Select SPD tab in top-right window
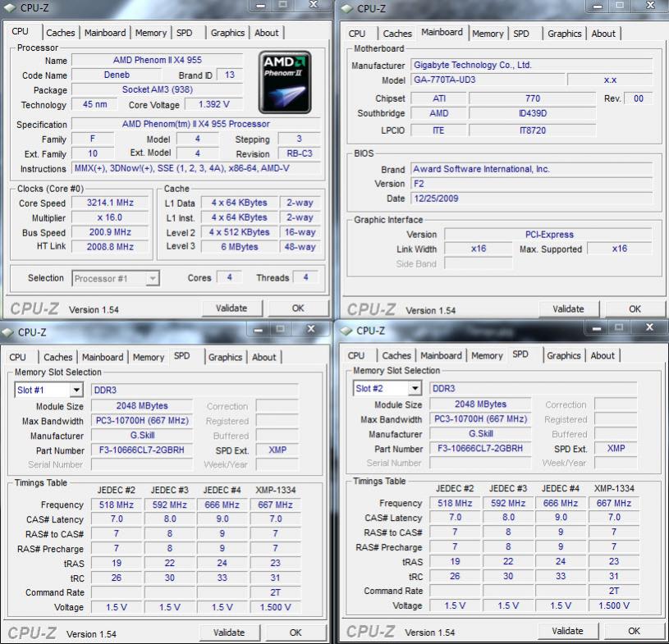This screenshot has width=669, height=644. click(x=521, y=34)
